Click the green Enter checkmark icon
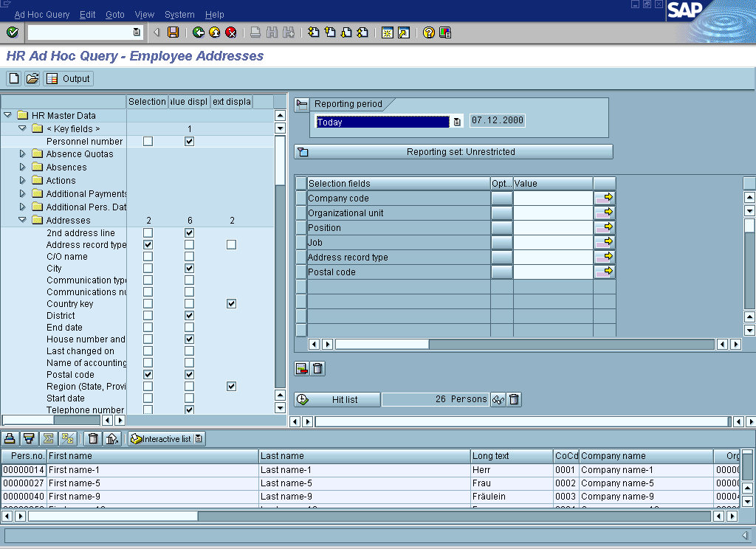 tap(13, 32)
